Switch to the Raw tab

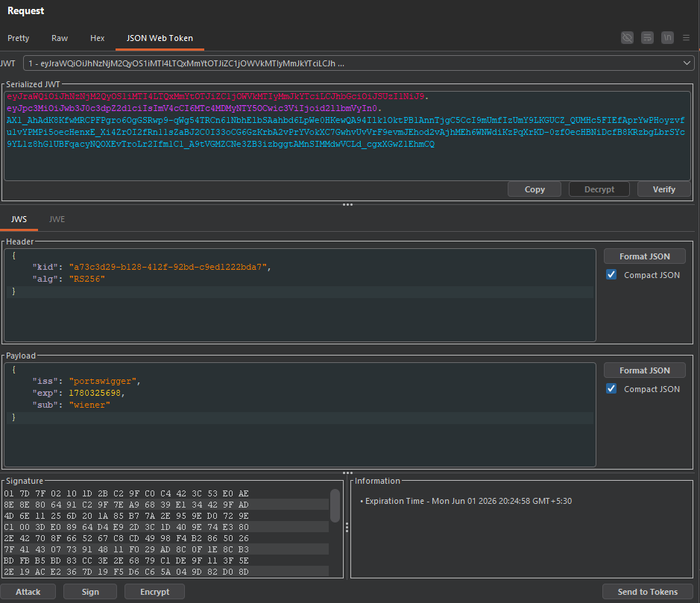(x=60, y=38)
